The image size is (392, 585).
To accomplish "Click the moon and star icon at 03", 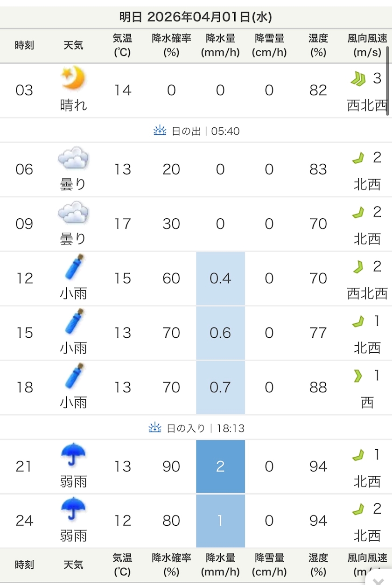I will pos(74,78).
